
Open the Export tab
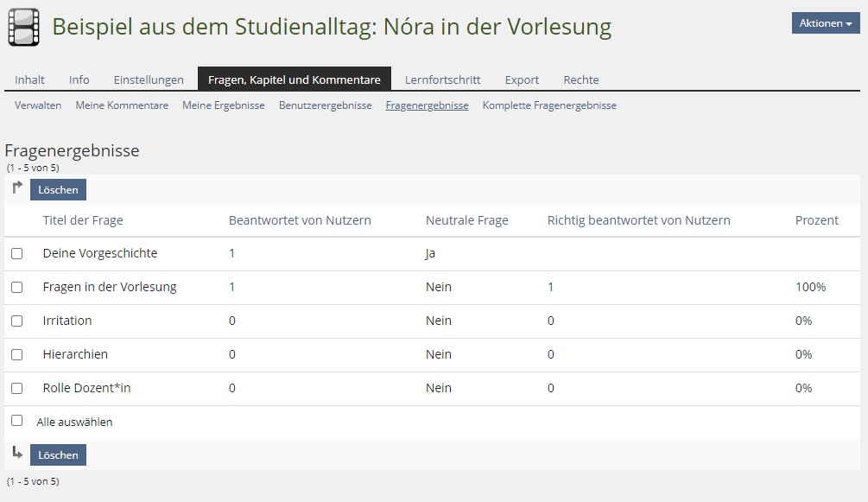(522, 79)
